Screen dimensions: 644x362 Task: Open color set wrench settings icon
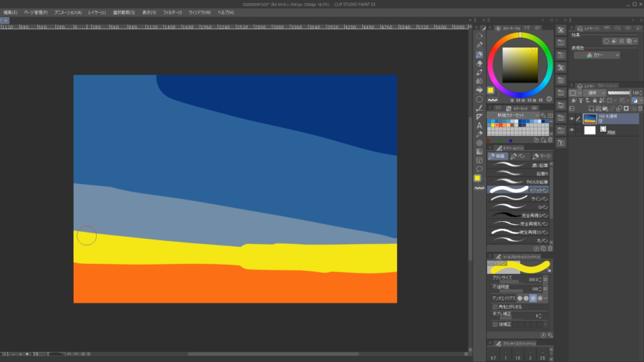point(543,116)
